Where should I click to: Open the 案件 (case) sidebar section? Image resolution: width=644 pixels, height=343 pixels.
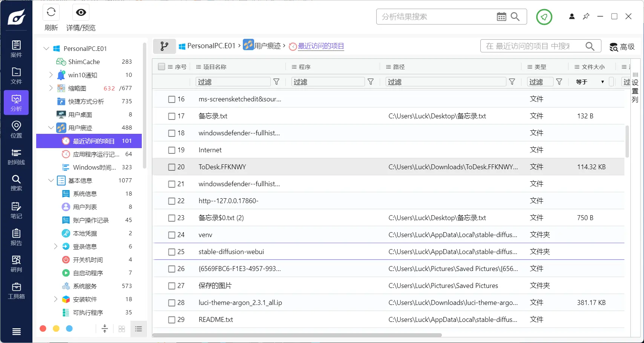pyautogui.click(x=16, y=49)
